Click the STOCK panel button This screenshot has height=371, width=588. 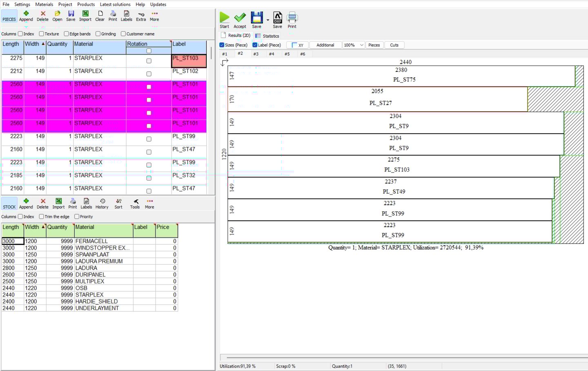pyautogui.click(x=9, y=203)
